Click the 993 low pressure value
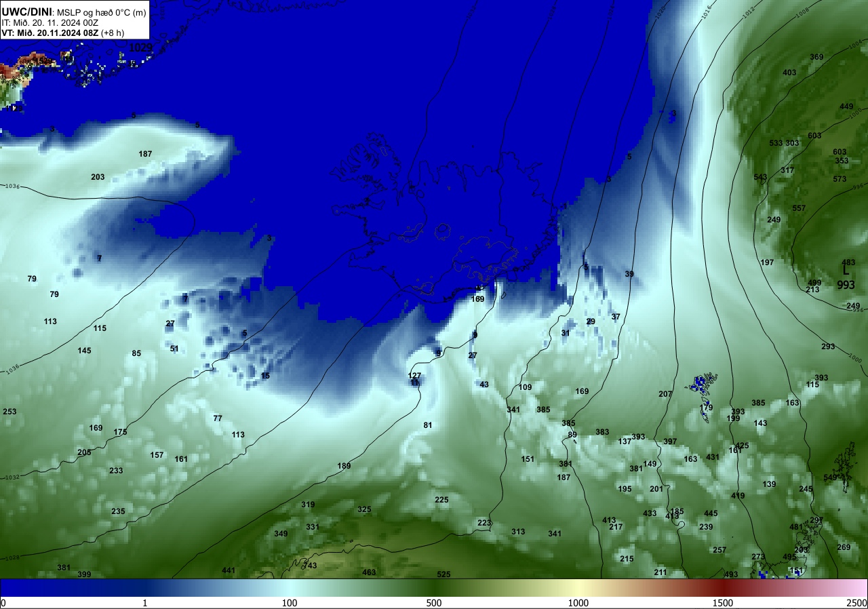Screen dimensions: 868x609 (x=846, y=285)
